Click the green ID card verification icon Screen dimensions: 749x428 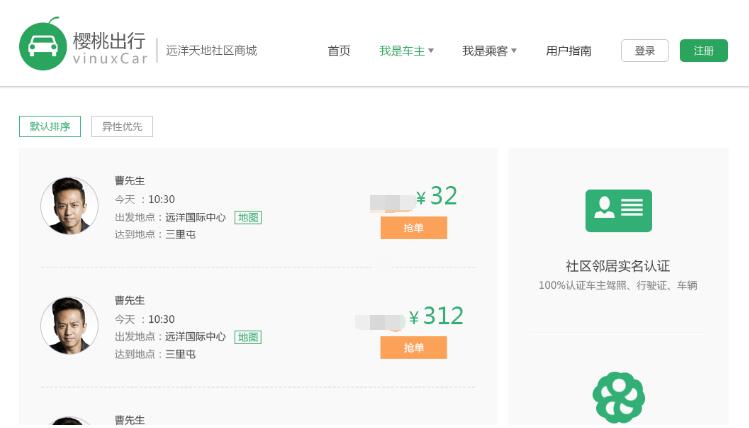618,211
